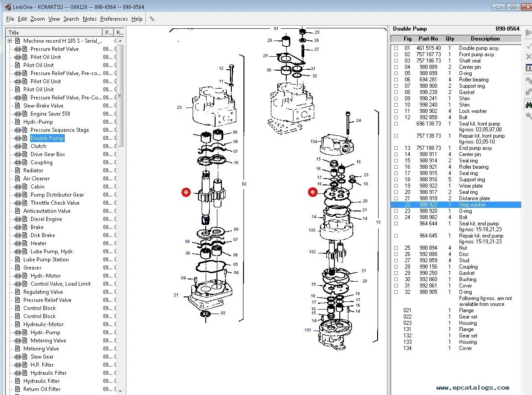532x395 pixels.
Task: Tick checkbox for Fig 32 O-ring 988 905
Action: 396,292
